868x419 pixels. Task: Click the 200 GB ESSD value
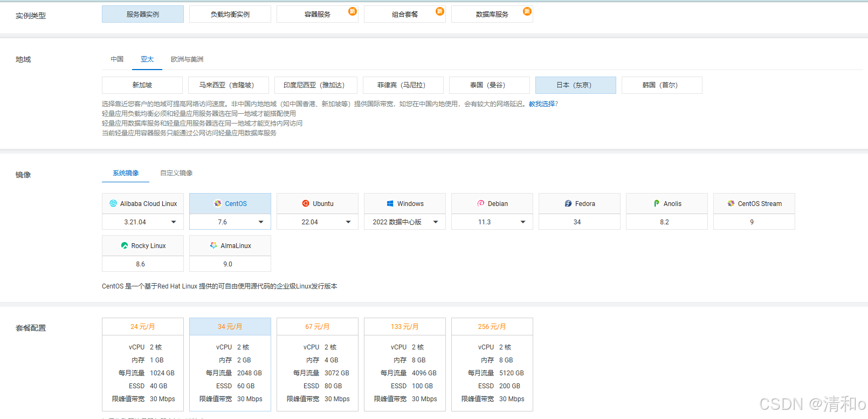pos(509,386)
